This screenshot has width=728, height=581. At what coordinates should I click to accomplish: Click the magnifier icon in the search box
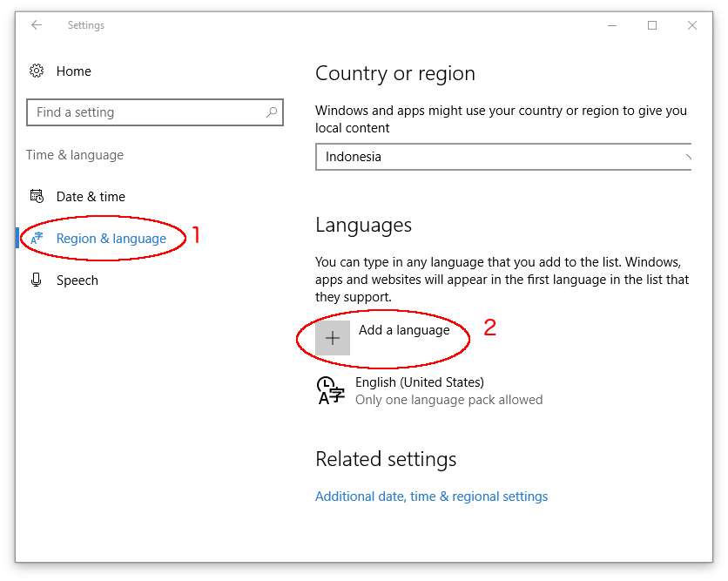coord(272,112)
